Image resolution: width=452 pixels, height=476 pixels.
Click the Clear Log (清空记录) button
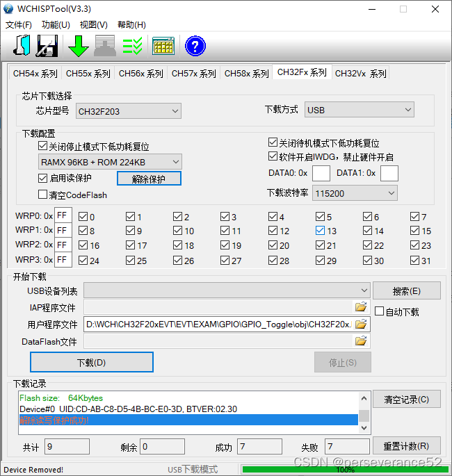[406, 399]
